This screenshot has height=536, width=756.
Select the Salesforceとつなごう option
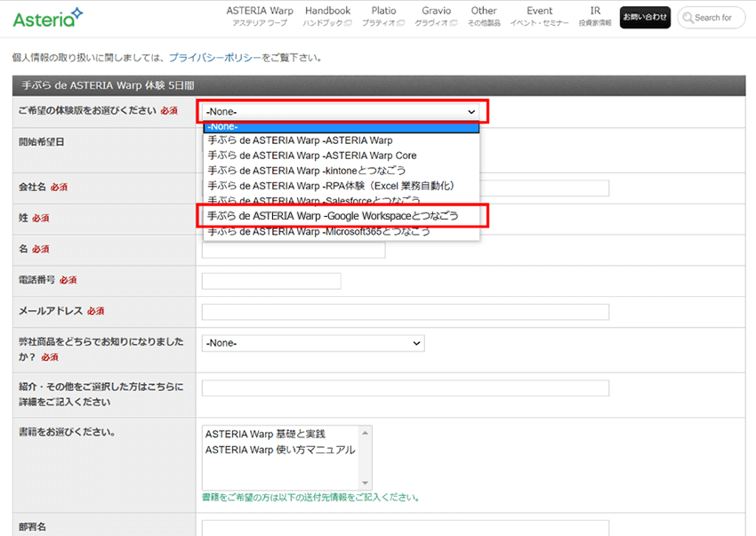click(x=342, y=199)
